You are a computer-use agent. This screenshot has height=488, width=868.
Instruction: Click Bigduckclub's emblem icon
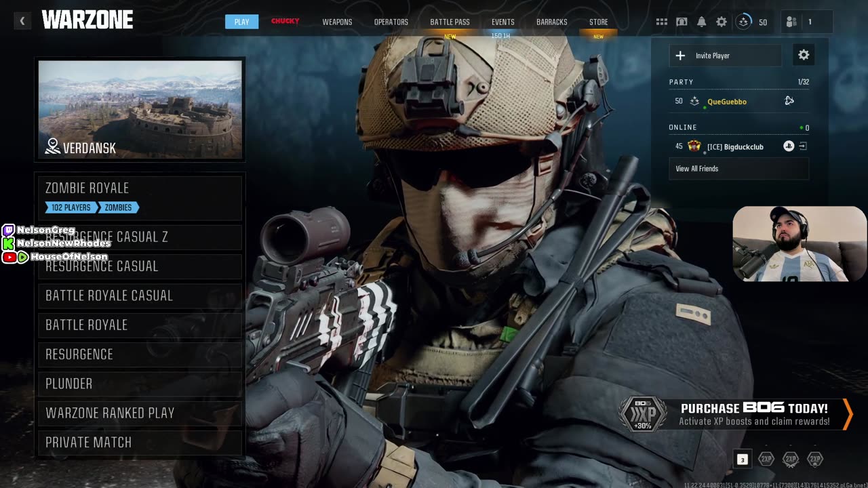[694, 146]
